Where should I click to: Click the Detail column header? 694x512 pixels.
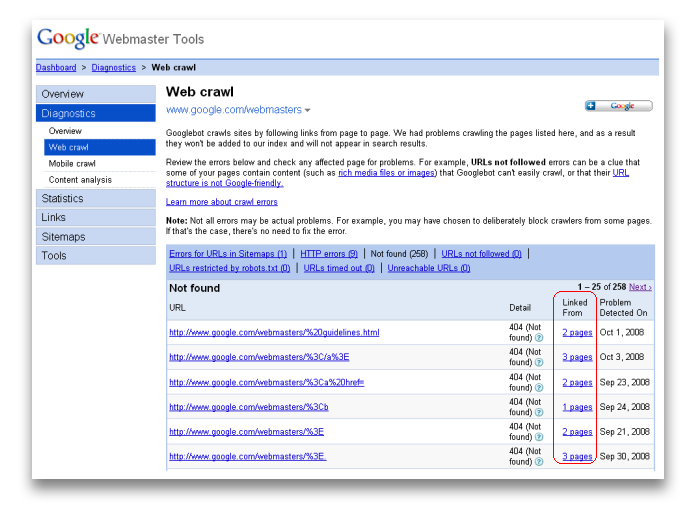(x=520, y=308)
